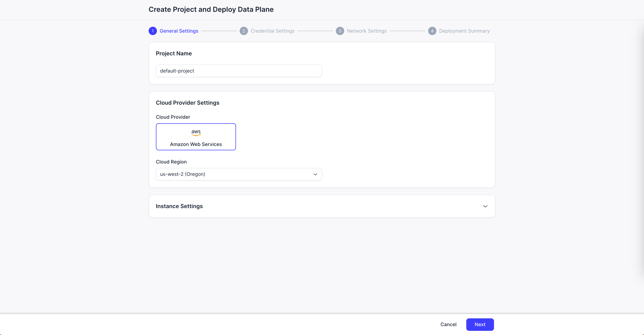Screen dimensions: 644x335
Task: Jump to Credential Settings step
Action: pyautogui.click(x=273, y=31)
